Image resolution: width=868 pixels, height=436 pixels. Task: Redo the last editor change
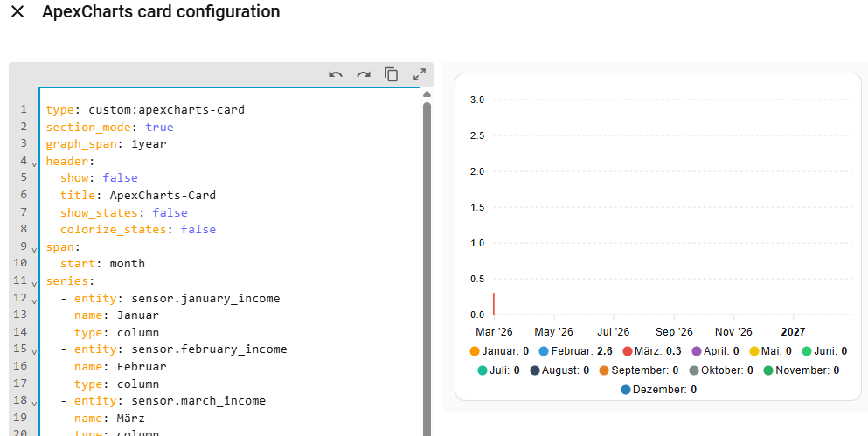point(364,75)
